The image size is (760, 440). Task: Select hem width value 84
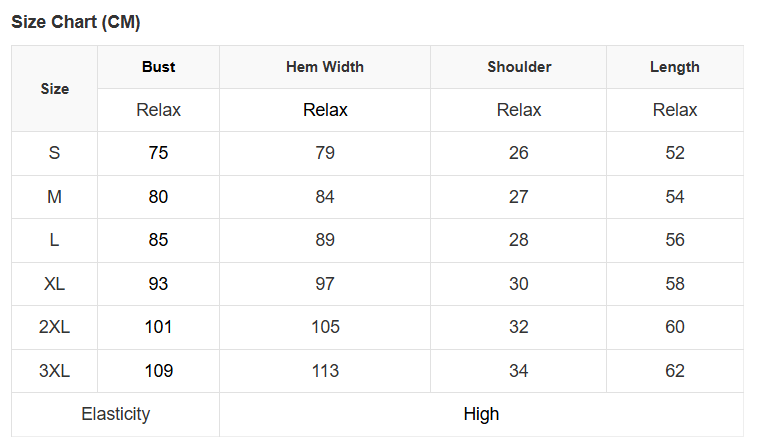click(325, 197)
